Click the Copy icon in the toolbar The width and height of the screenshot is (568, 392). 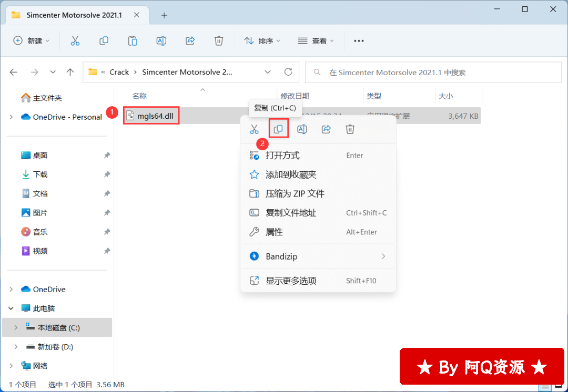104,41
